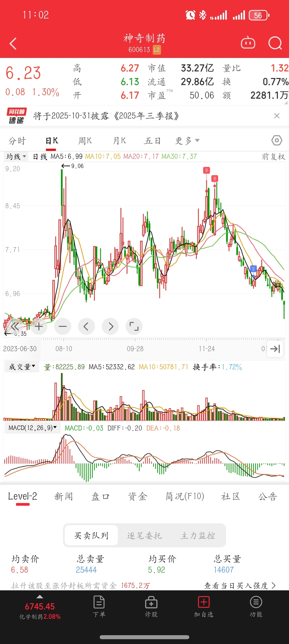The height and width of the screenshot is (644, 289).
Task: Open the 更多 more periods dropdown
Action: 187,141
